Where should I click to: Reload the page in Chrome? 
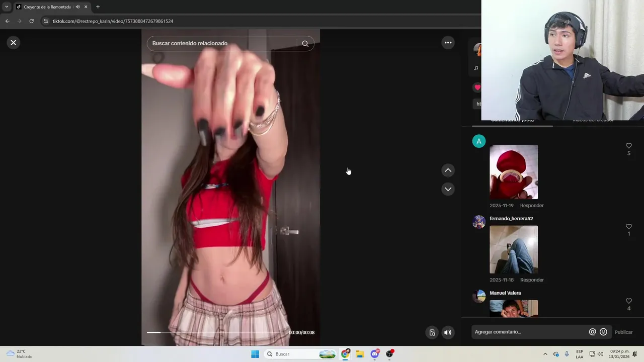pyautogui.click(x=31, y=21)
